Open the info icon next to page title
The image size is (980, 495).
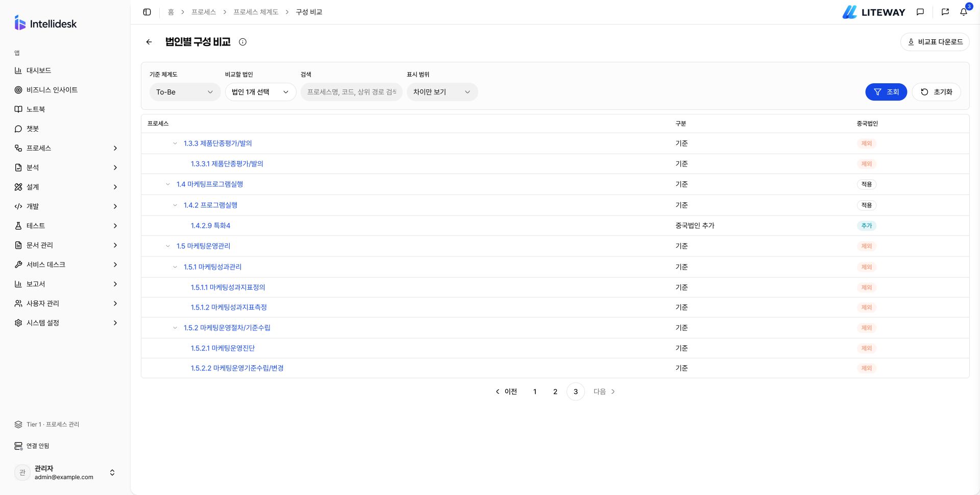(243, 42)
